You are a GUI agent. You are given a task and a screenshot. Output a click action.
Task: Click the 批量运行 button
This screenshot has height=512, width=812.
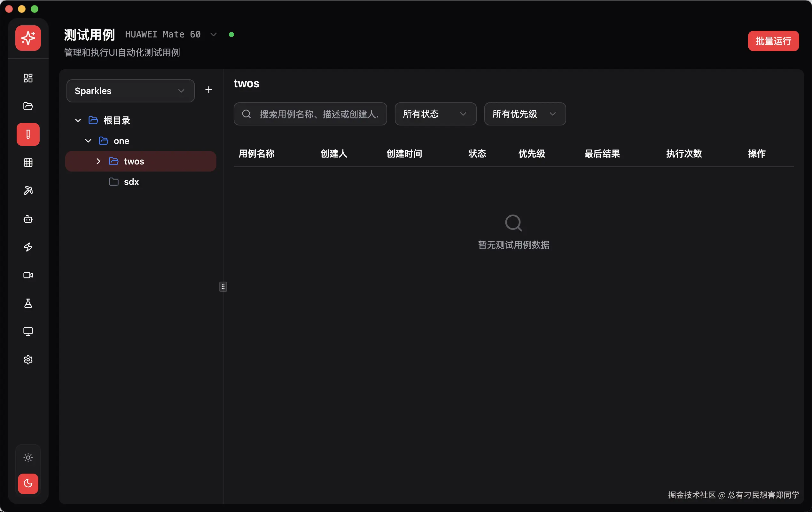pyautogui.click(x=773, y=41)
